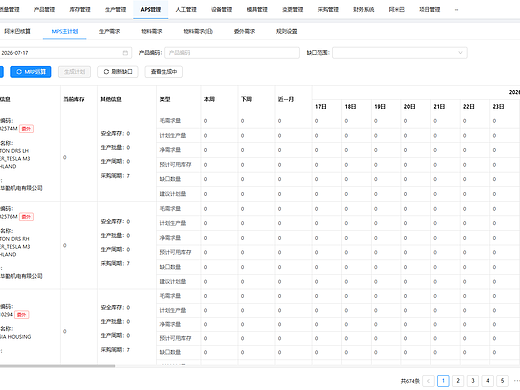Go to page 3
Screen dimensions: 520x390
(x=473, y=381)
